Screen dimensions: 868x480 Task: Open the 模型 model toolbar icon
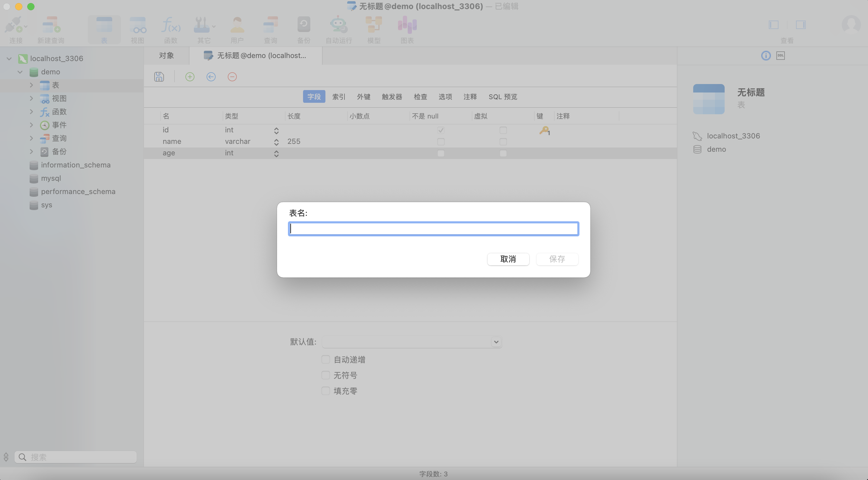(x=374, y=30)
